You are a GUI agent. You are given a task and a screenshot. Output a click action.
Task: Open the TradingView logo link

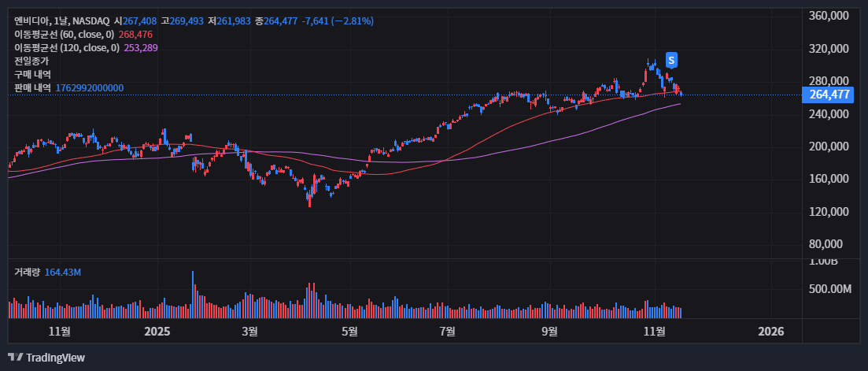[x=46, y=358]
